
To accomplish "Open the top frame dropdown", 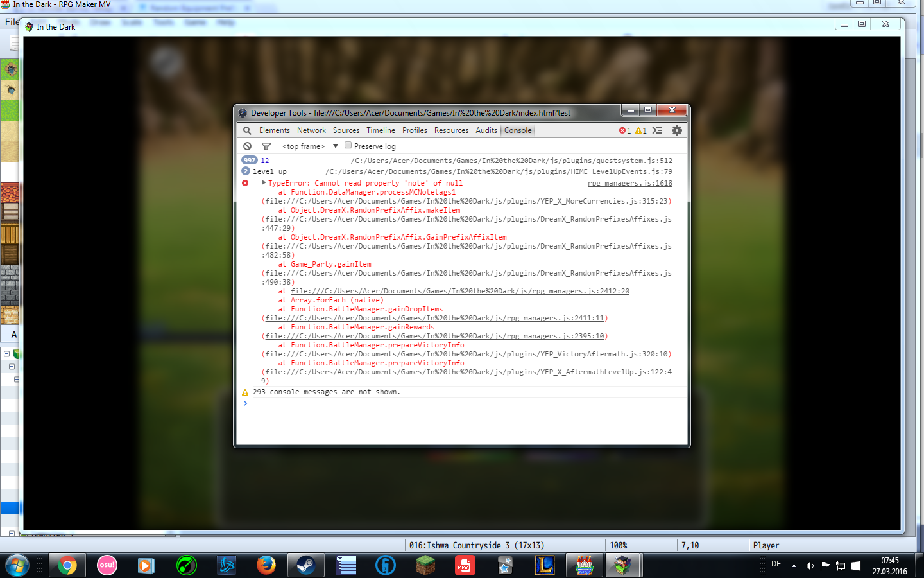I will 309,146.
